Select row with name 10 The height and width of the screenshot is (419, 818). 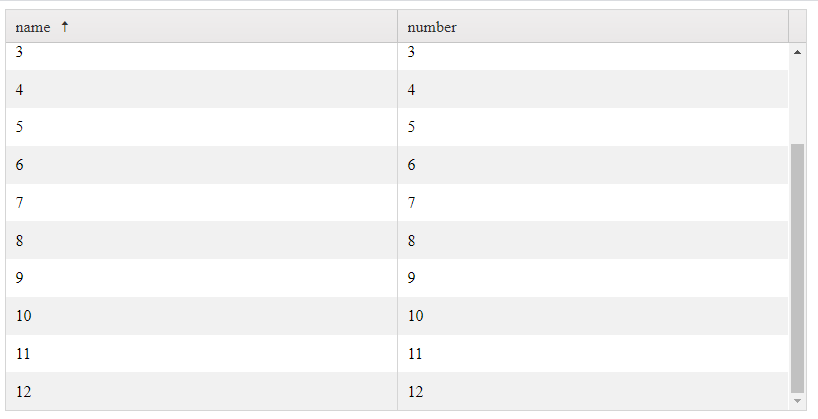(200, 316)
